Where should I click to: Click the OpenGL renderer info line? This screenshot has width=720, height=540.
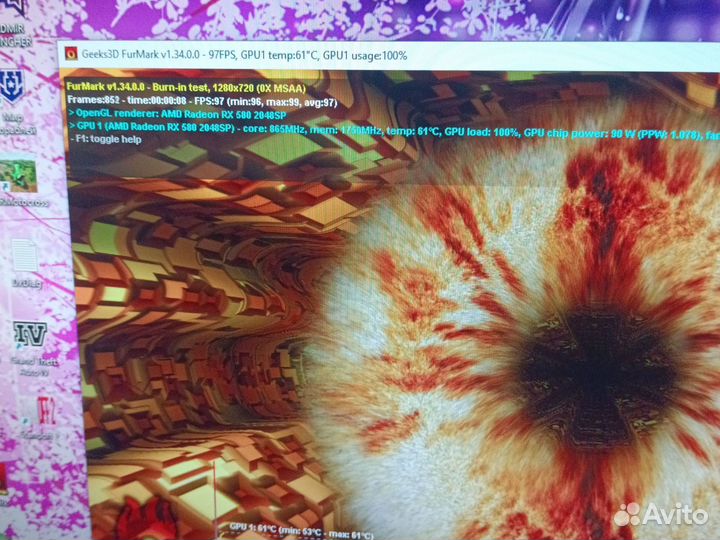(169, 113)
